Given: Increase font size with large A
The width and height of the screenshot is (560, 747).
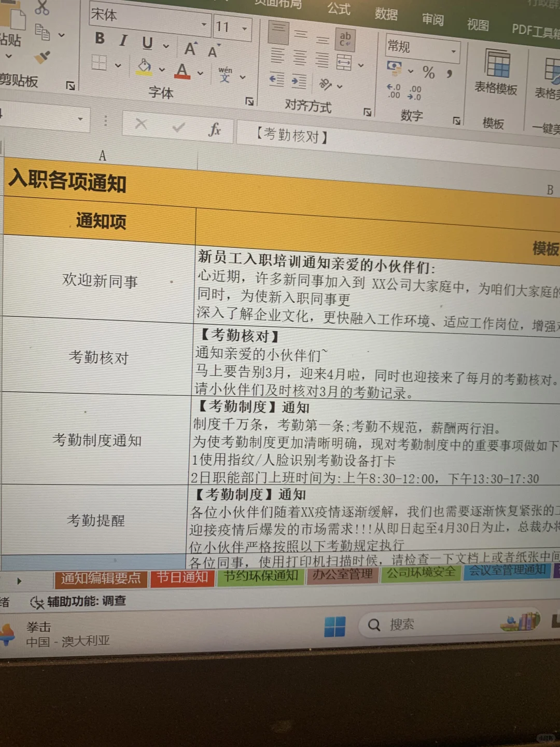Looking at the screenshot, I should 190,49.
